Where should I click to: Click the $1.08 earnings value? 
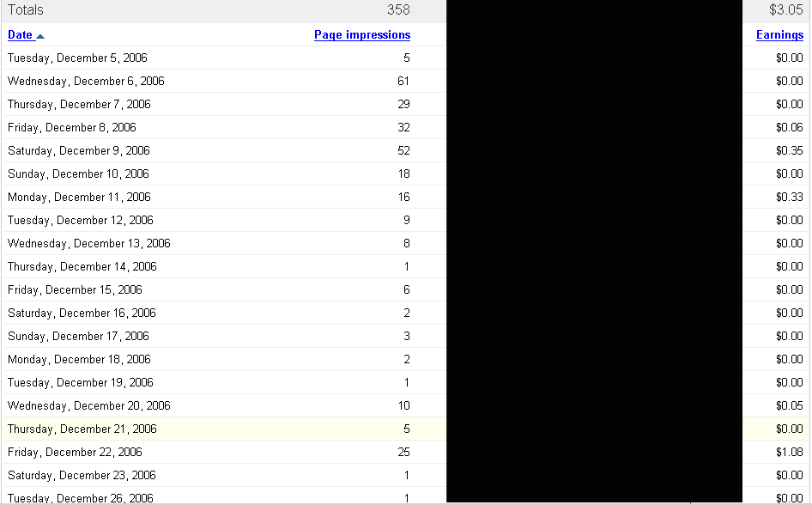tap(789, 453)
